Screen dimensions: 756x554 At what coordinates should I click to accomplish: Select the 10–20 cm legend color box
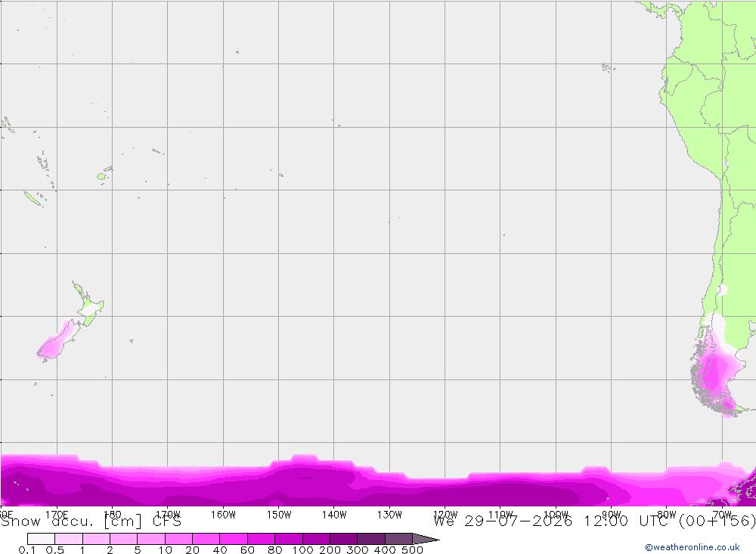click(x=179, y=539)
